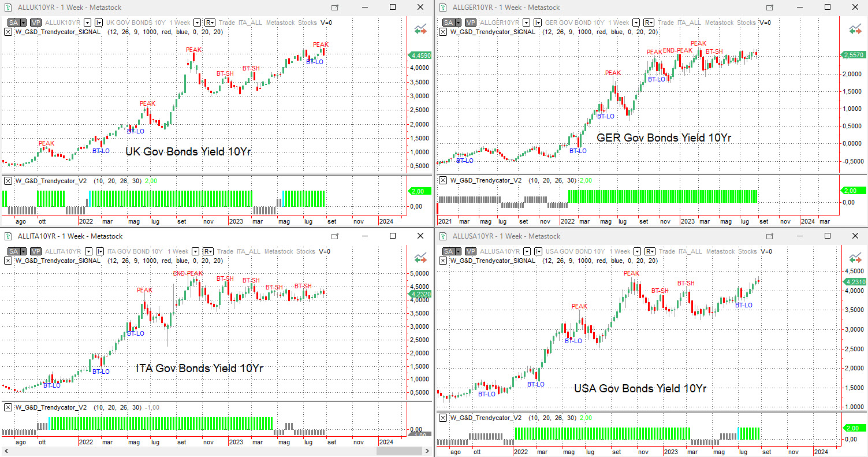Click ITA_ALL in the ALLGER10YR chart toolbar

pyautogui.click(x=689, y=23)
